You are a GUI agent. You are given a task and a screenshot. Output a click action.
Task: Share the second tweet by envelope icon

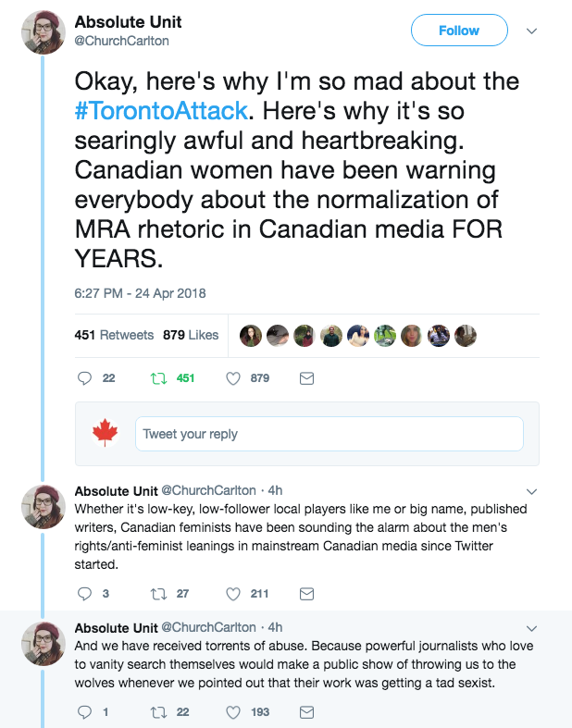click(308, 594)
